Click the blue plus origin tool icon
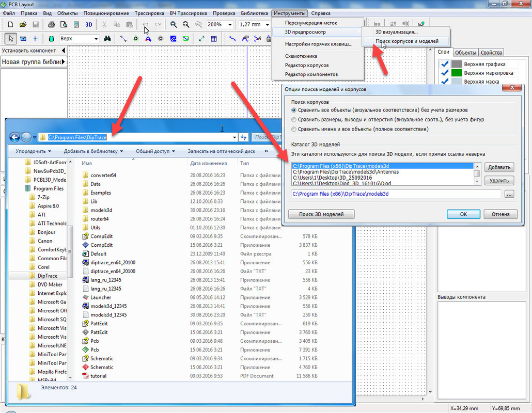The image size is (532, 413). pyautogui.click(x=35, y=39)
